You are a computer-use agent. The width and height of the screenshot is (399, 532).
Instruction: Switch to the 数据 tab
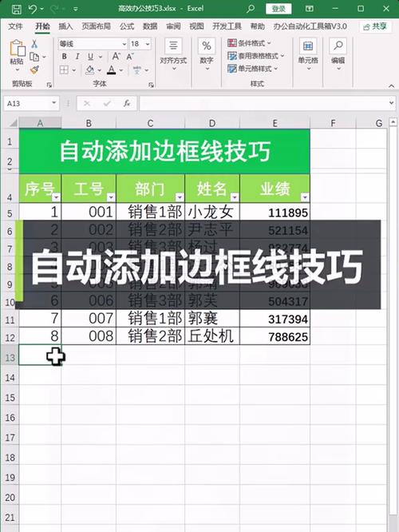150,26
